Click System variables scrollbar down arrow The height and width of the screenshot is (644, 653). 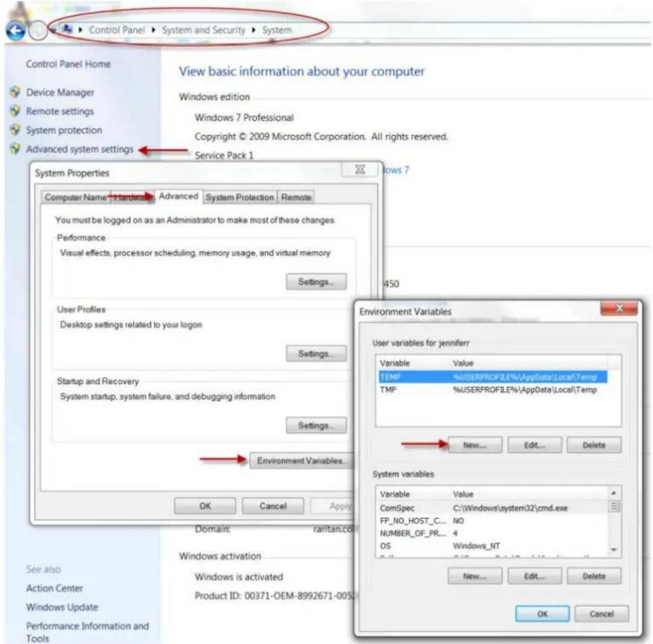tap(614, 550)
